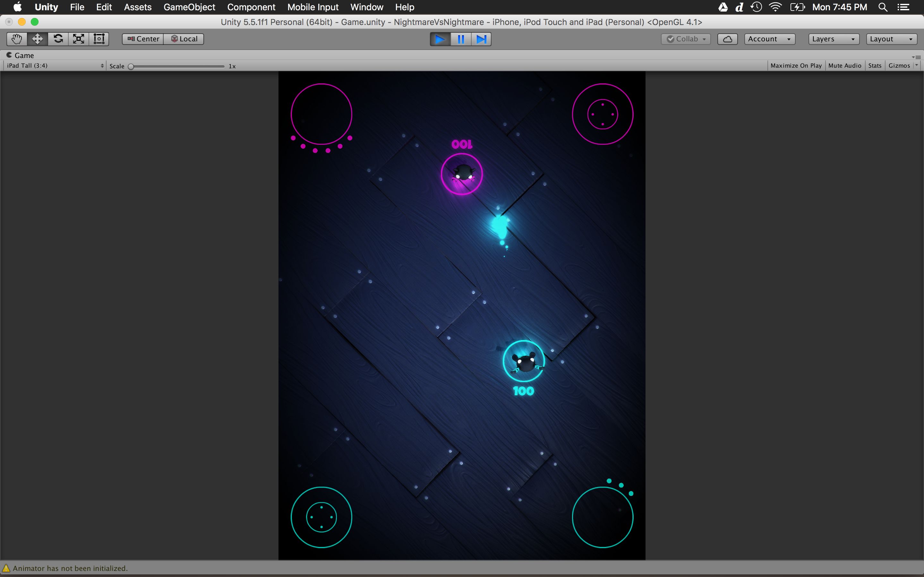
Task: Toggle Mute Audio in Game view
Action: click(844, 66)
